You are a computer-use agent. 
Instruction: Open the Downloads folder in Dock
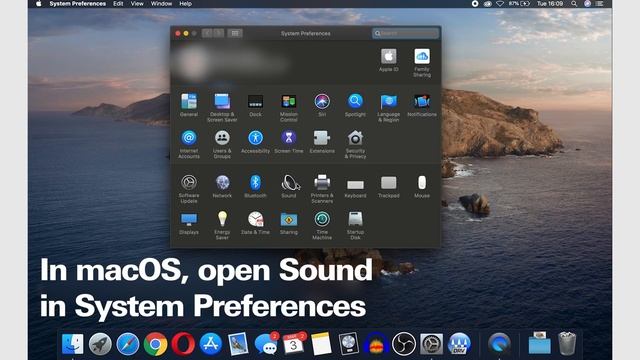pyautogui.click(x=540, y=344)
